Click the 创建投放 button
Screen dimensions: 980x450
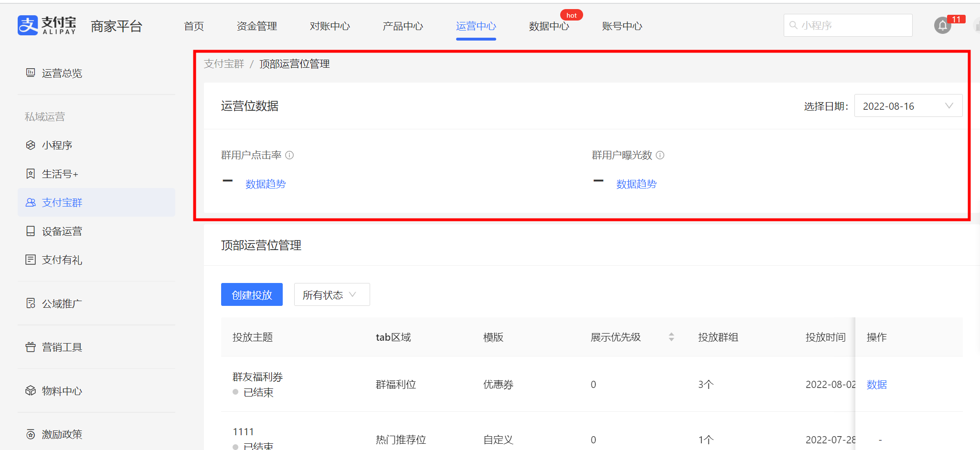252,295
